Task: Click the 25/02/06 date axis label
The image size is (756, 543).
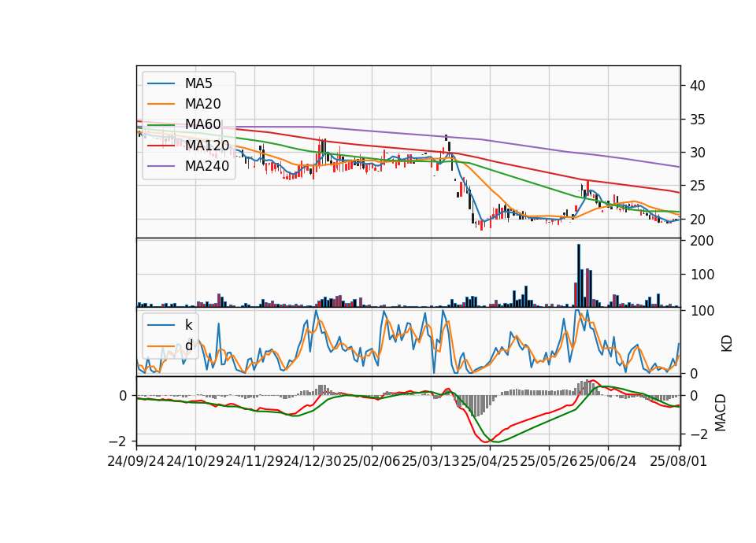Action: coord(372,461)
